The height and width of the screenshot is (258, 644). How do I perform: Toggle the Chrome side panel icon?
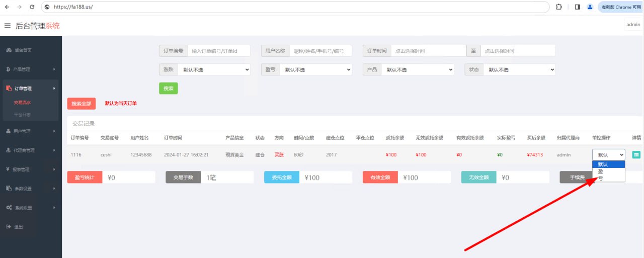pos(577,7)
